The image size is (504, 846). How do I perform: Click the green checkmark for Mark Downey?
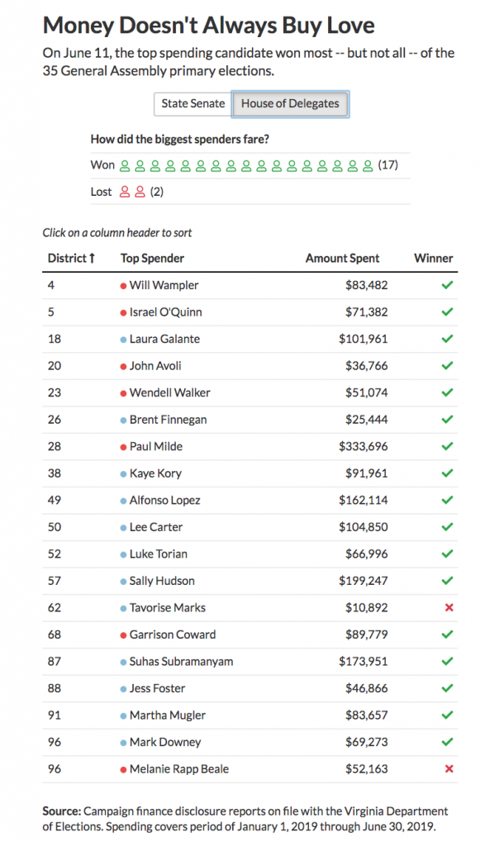448,743
